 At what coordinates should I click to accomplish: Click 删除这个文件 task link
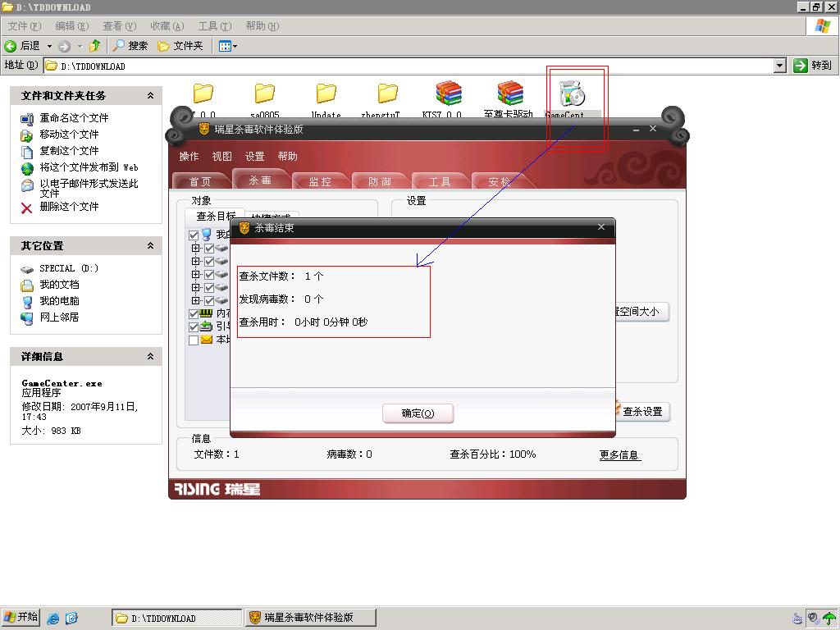coord(69,206)
